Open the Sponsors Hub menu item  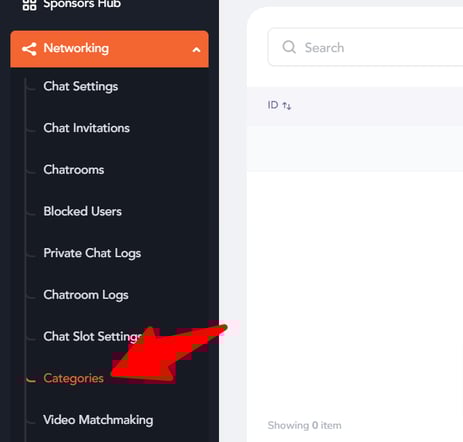pyautogui.click(x=82, y=4)
